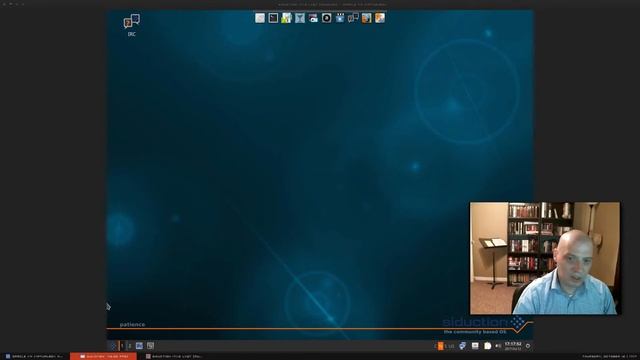Open the volume control in panel

[x=498, y=346]
